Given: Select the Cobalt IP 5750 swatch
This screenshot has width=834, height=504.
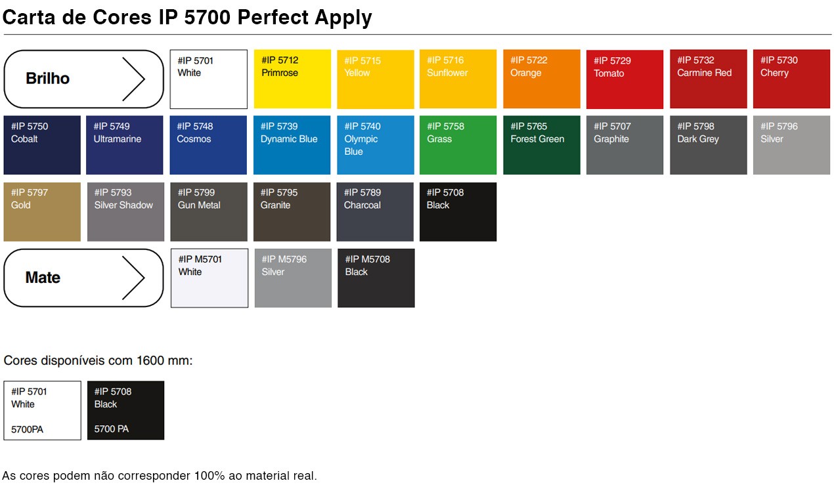Looking at the screenshot, I should [42, 145].
